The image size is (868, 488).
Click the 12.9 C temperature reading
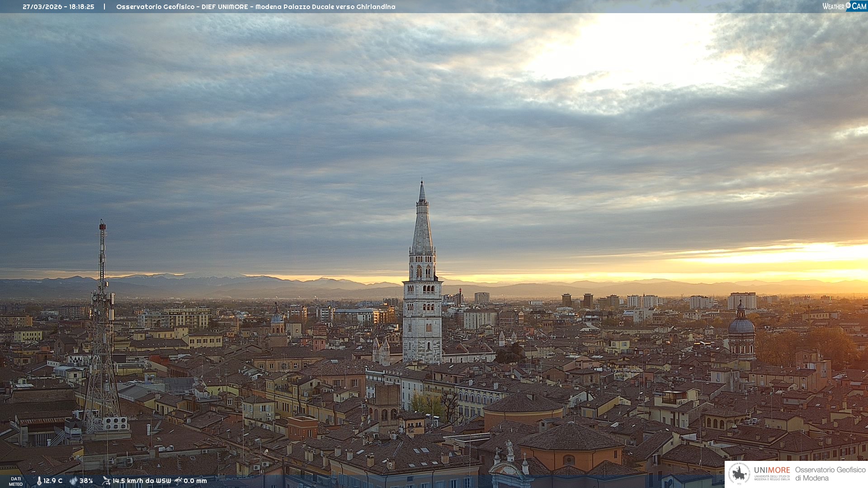[x=53, y=481]
